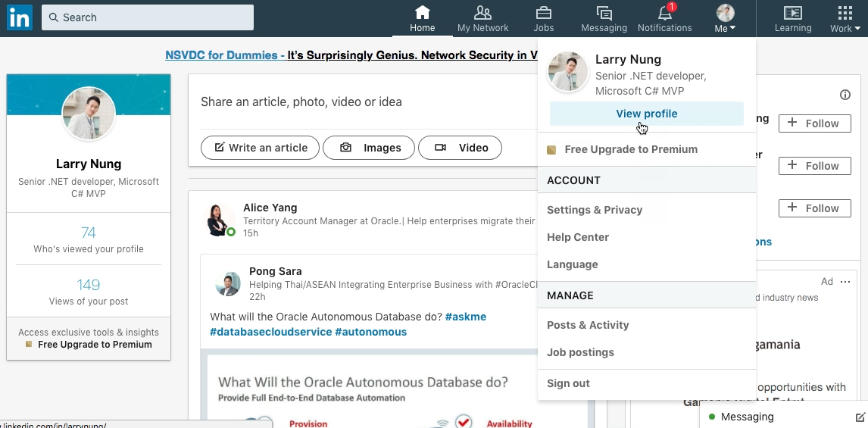This screenshot has height=428, width=868.
Task: Expand the Work apps grid
Action: click(845, 18)
